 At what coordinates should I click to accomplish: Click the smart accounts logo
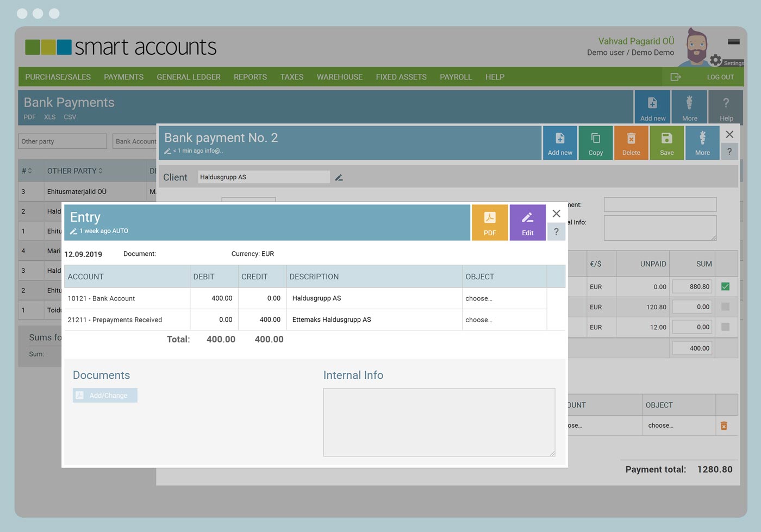121,47
